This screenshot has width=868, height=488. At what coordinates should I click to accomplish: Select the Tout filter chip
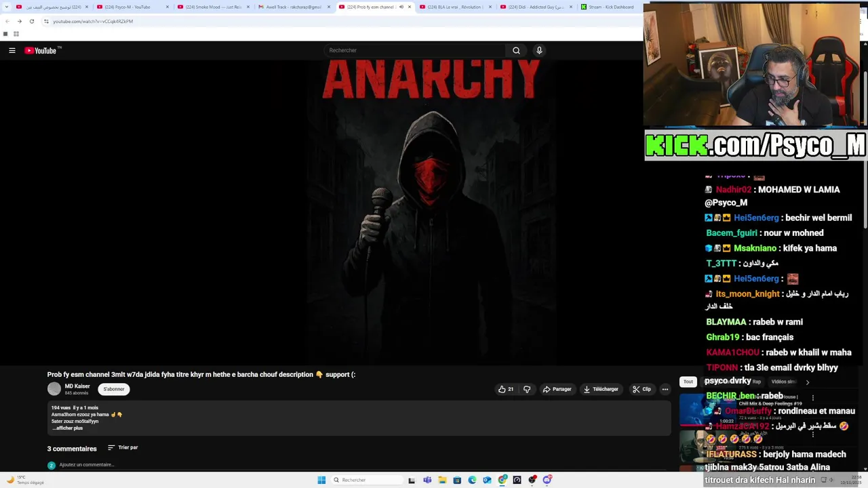[688, 382]
